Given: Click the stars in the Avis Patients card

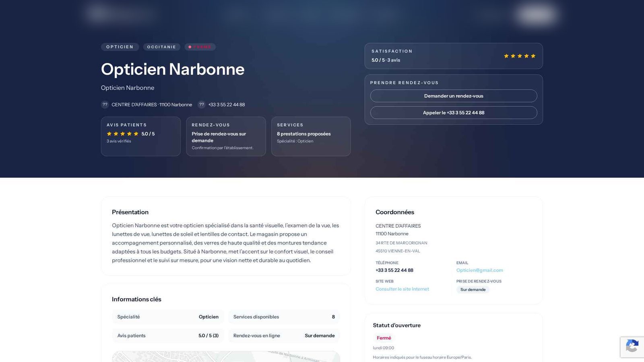Looking at the screenshot, I should [122, 134].
